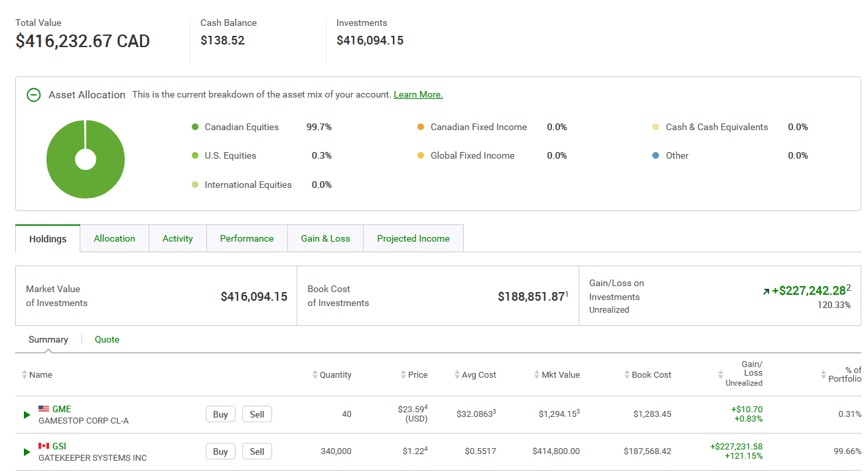868x476 pixels.
Task: Sort holdings by Quantity
Action: click(332, 375)
